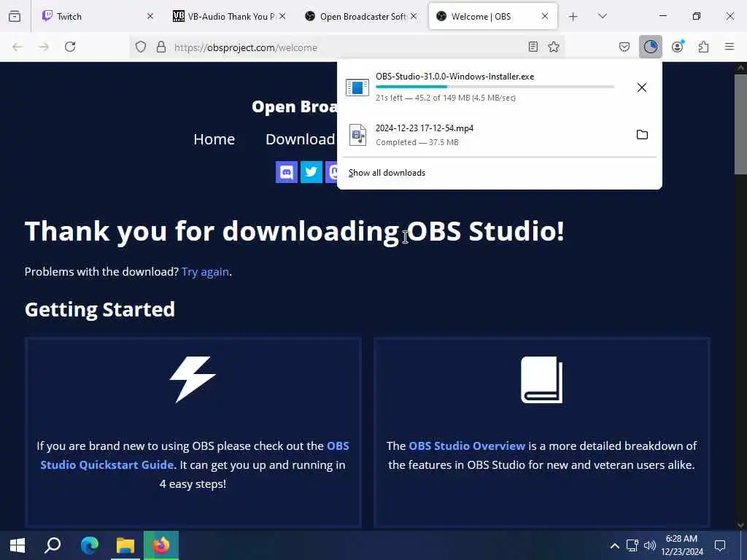
Task: Open the OBS Studio Overview link
Action: [467, 446]
